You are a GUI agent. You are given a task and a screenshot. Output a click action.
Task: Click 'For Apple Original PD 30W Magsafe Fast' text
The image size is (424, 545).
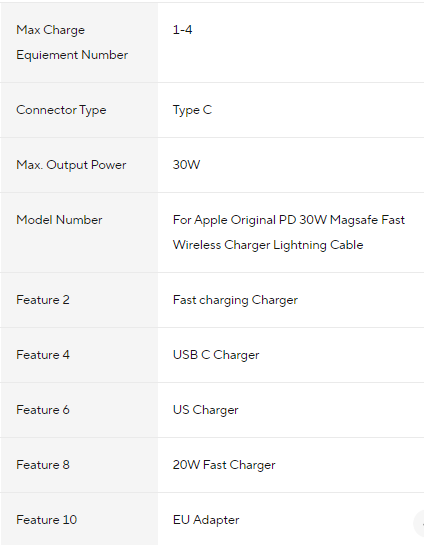[x=289, y=220]
